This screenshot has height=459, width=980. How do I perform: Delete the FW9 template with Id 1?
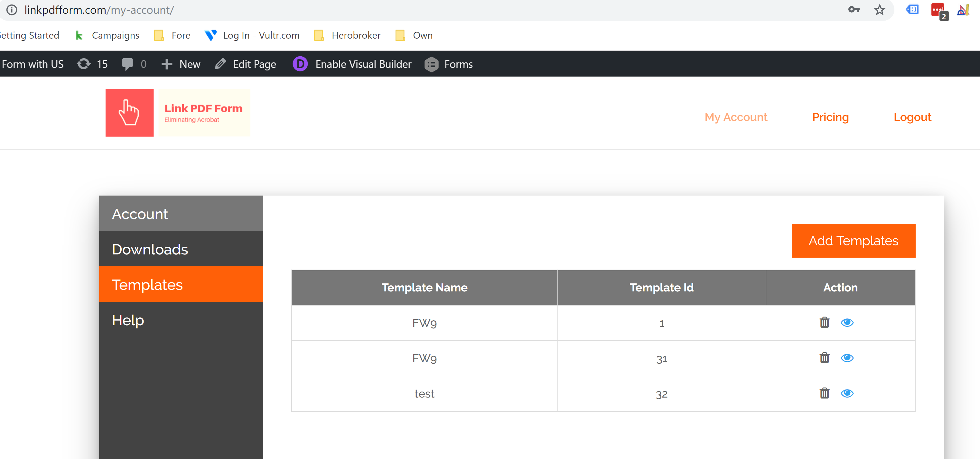(824, 323)
